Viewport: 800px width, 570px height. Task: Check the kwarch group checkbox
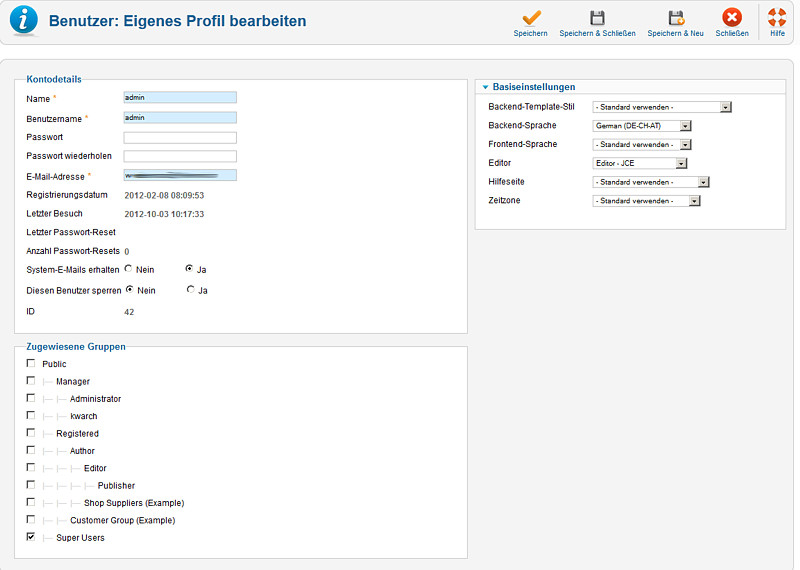coord(31,415)
